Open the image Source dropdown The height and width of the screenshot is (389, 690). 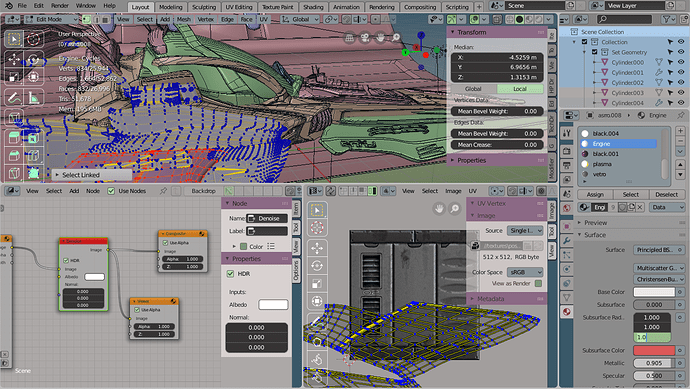pos(525,230)
